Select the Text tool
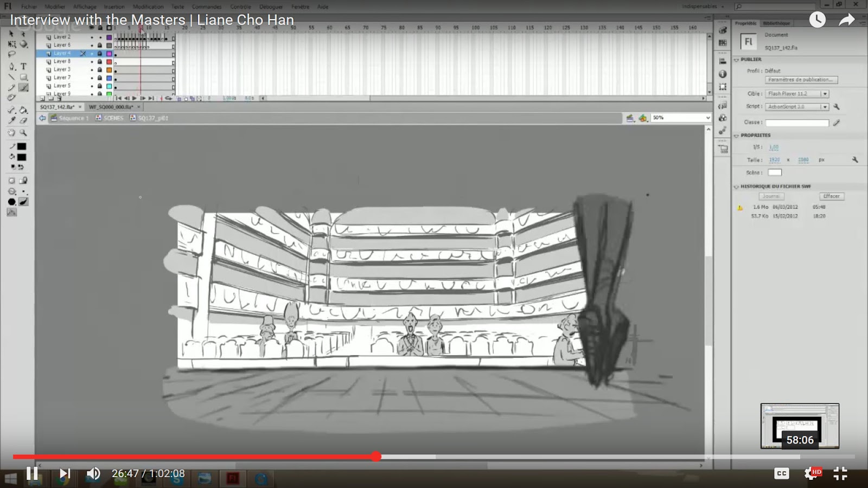Screen dimensions: 868x488 (23, 66)
